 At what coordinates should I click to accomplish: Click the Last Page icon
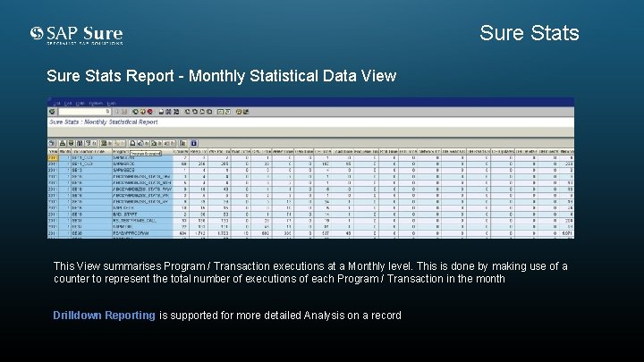[x=210, y=112]
